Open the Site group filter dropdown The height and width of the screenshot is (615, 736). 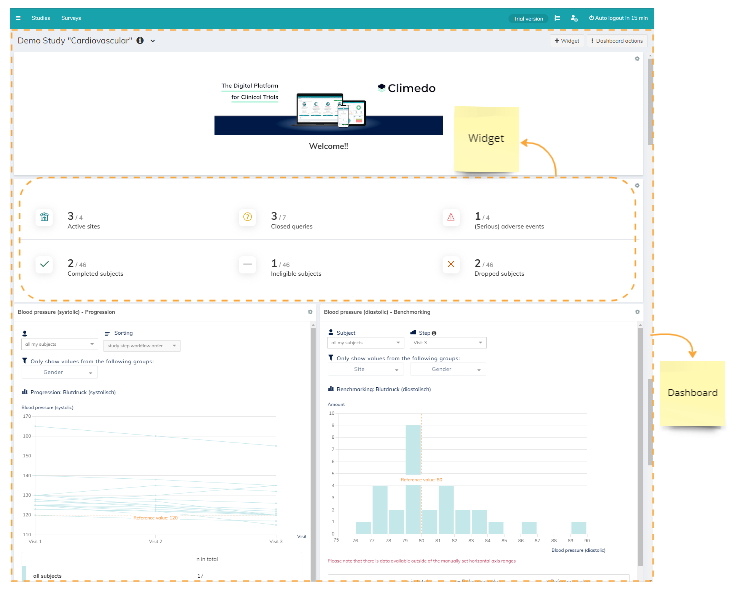point(365,369)
